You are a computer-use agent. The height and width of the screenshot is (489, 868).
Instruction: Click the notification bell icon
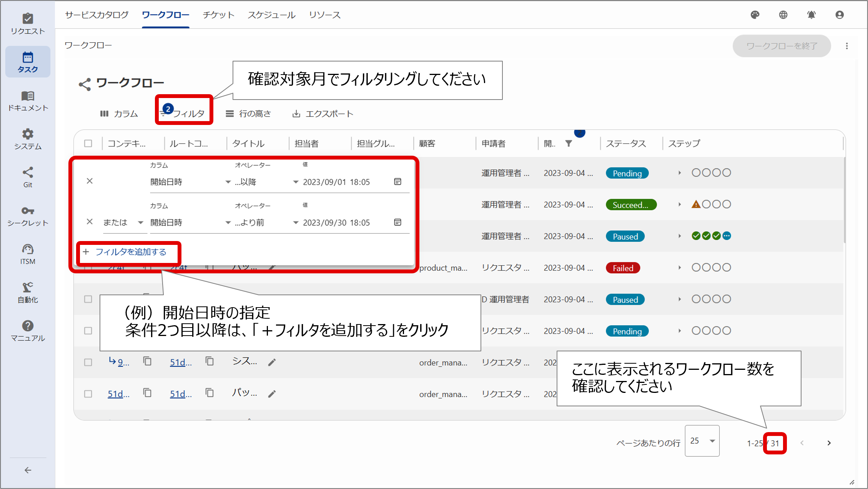[811, 15]
